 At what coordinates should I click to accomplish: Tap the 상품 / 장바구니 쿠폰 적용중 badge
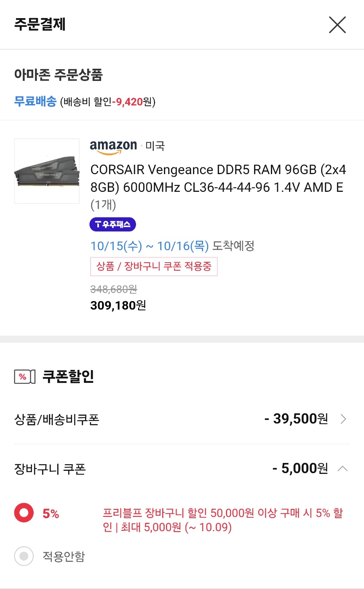(154, 266)
